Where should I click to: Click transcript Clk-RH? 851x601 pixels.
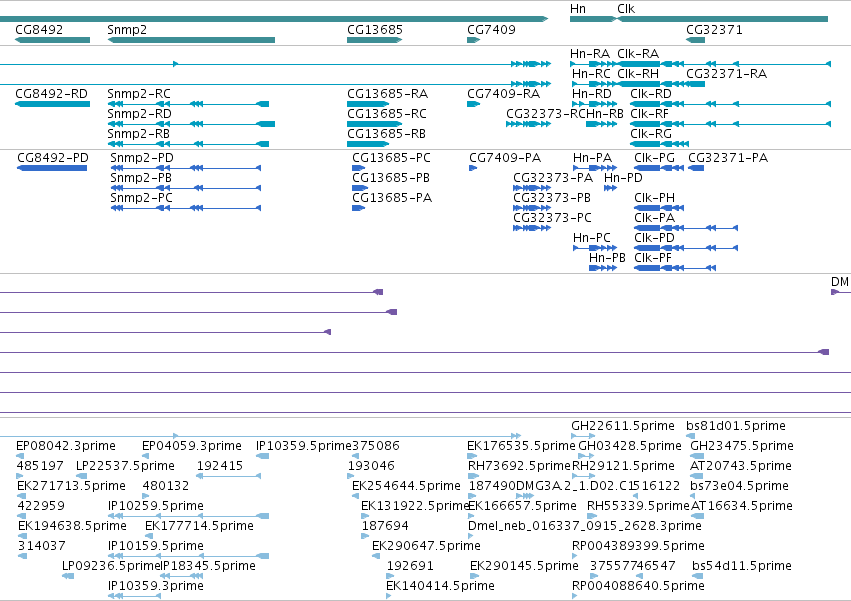(x=638, y=74)
